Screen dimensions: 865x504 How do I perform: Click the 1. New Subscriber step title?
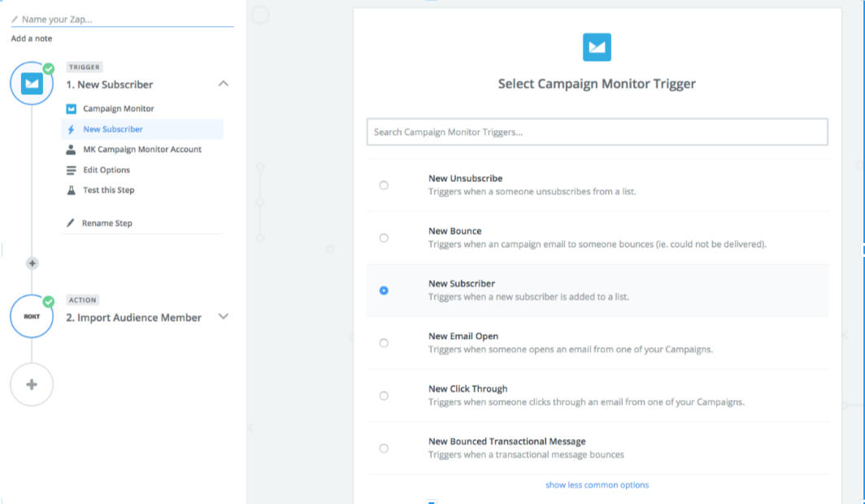(110, 85)
